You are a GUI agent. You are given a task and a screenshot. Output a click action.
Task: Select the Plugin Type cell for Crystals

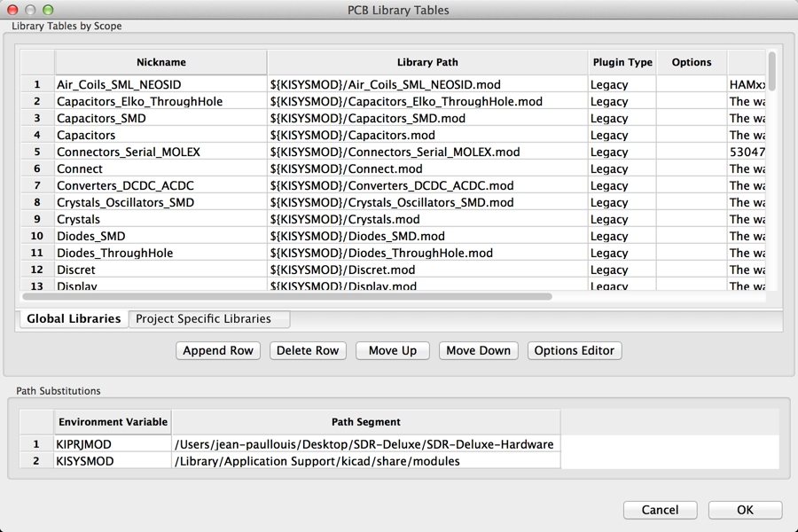pyautogui.click(x=622, y=220)
